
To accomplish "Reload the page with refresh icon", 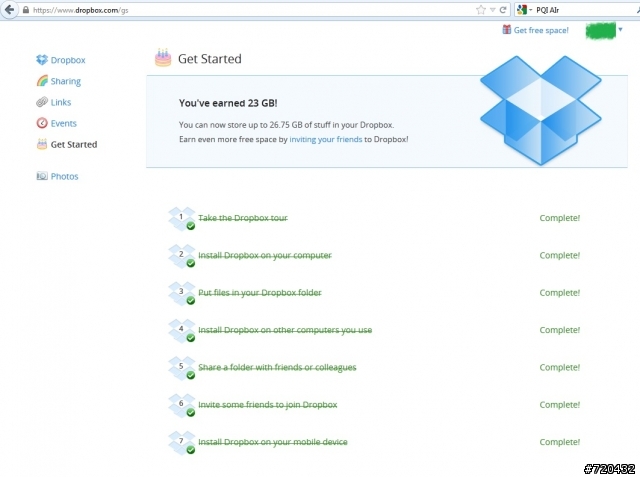I will tap(503, 10).
